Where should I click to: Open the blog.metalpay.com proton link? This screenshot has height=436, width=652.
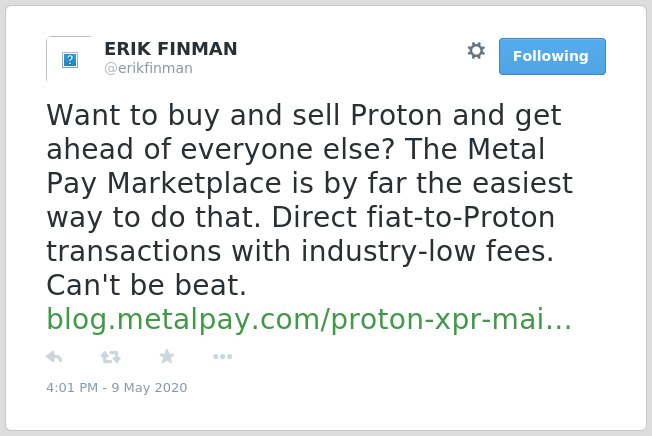tap(309, 319)
